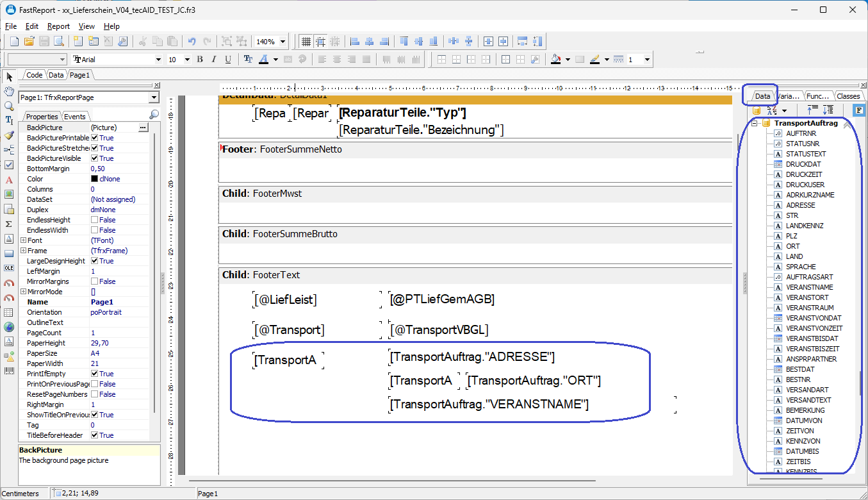
Task: Expand the MirrorMode property node
Action: pos(23,292)
